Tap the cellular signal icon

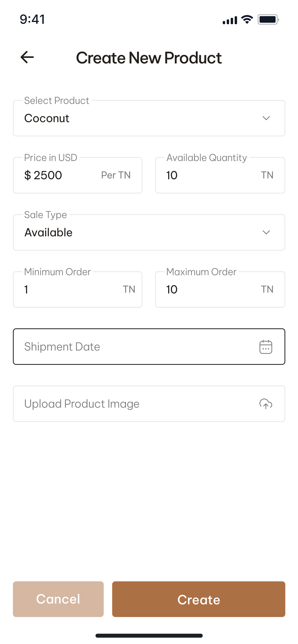point(230,20)
